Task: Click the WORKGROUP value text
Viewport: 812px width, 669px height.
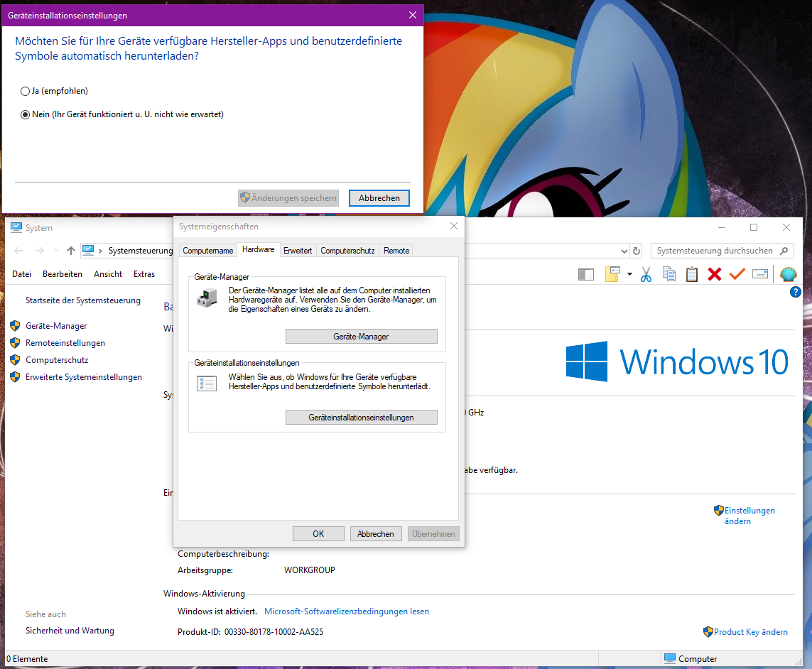Action: [310, 570]
